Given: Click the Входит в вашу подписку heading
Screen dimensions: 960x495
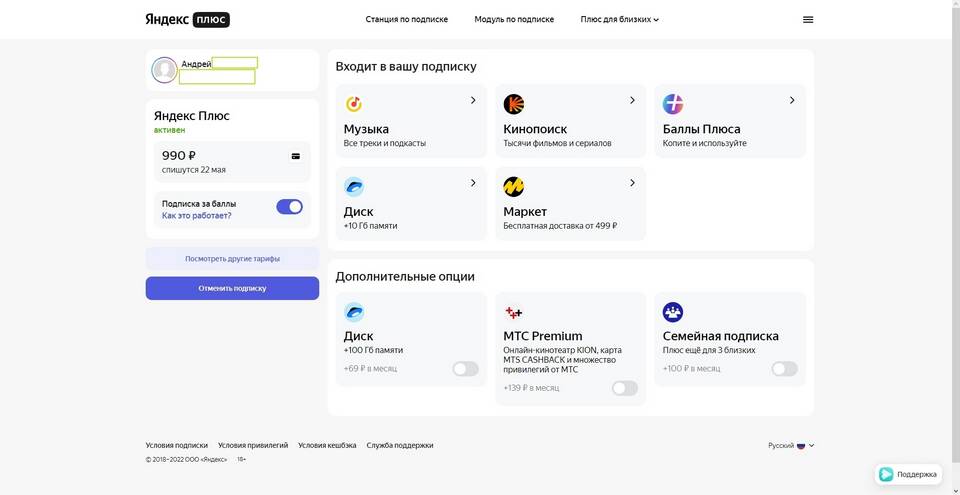Looking at the screenshot, I should [406, 66].
